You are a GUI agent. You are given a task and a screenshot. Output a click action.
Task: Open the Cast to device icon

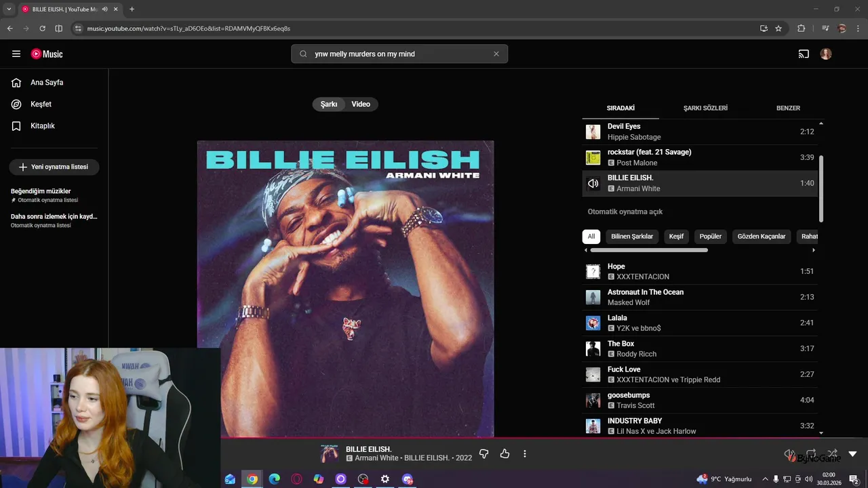point(804,54)
